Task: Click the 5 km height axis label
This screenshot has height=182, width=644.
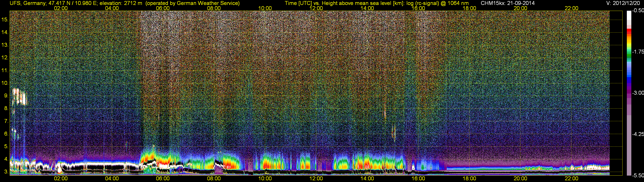Action: [x=6, y=146]
